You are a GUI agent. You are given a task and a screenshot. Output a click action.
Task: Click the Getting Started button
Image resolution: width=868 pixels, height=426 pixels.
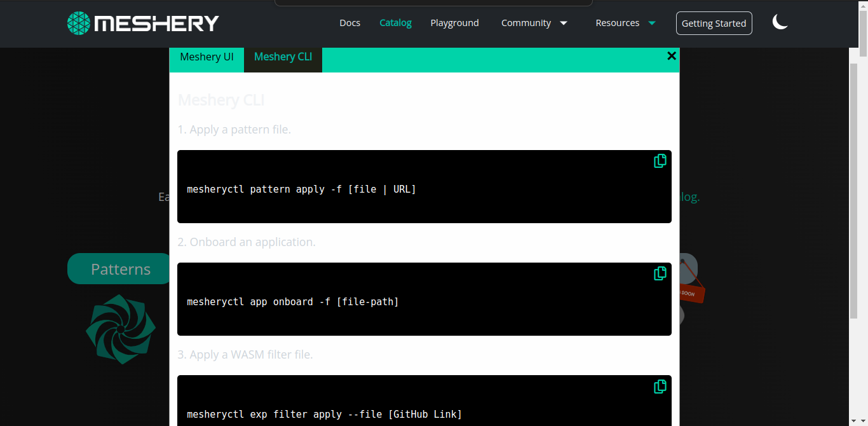click(714, 23)
